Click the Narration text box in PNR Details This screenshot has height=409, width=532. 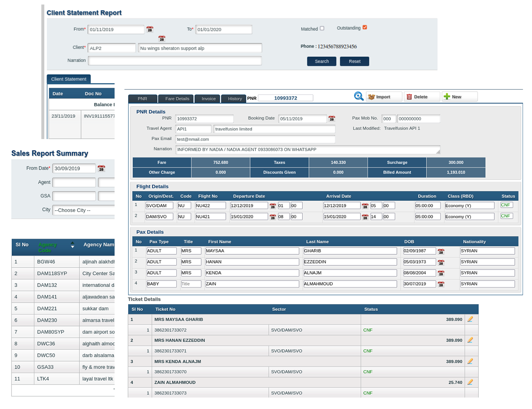click(307, 149)
